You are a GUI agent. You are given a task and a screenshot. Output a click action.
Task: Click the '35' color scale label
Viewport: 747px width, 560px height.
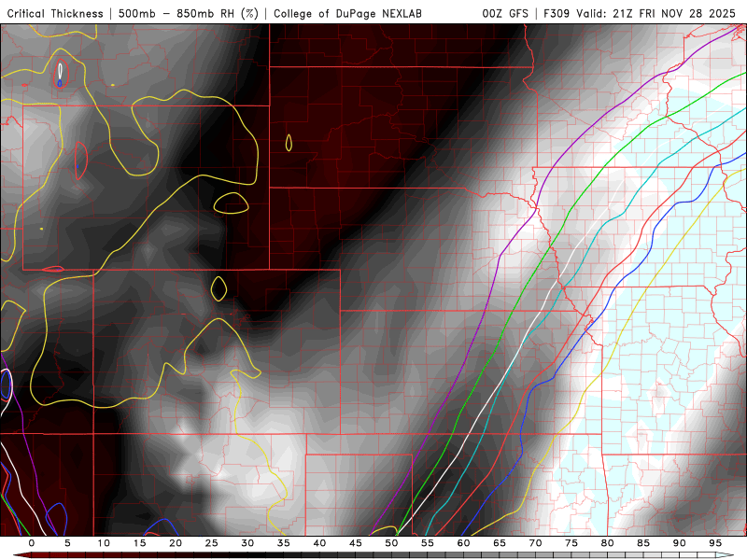point(284,543)
